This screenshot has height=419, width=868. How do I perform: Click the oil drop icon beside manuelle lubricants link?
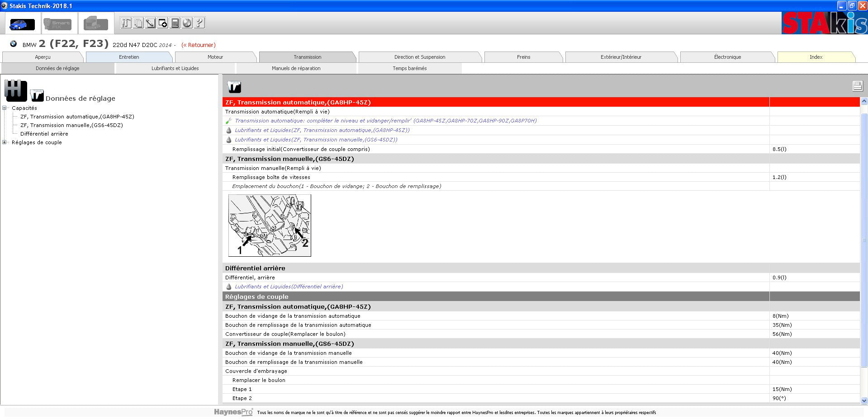click(229, 140)
